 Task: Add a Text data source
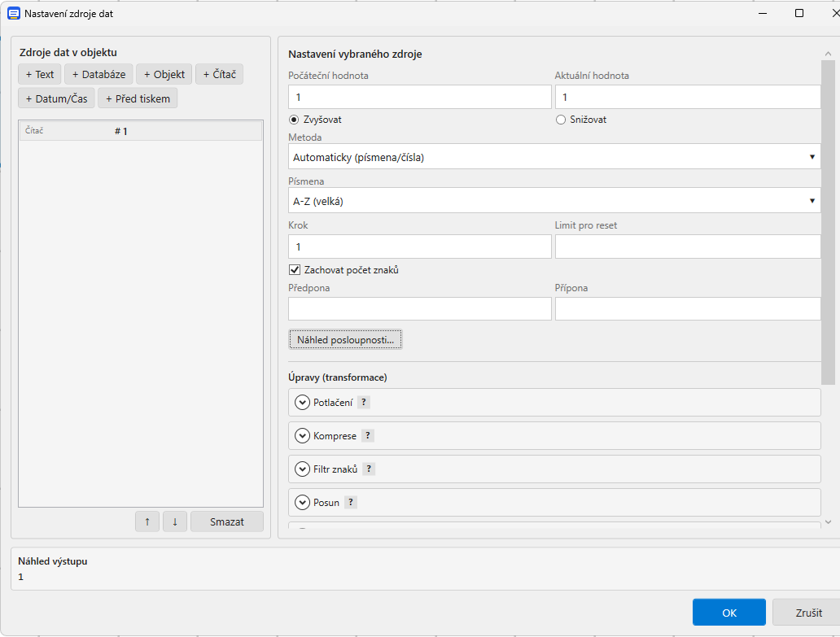coord(40,74)
